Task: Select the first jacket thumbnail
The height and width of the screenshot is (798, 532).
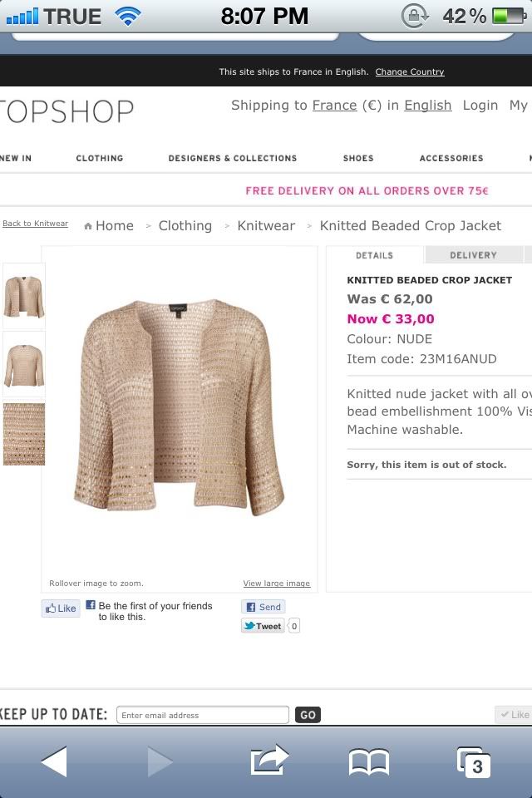Action: click(24, 295)
